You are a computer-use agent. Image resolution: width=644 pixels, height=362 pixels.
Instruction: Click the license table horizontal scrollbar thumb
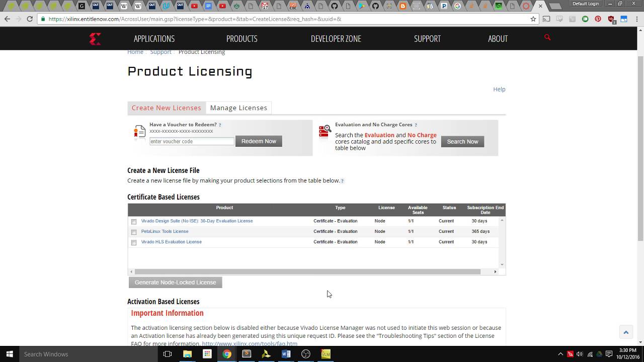tap(308, 271)
